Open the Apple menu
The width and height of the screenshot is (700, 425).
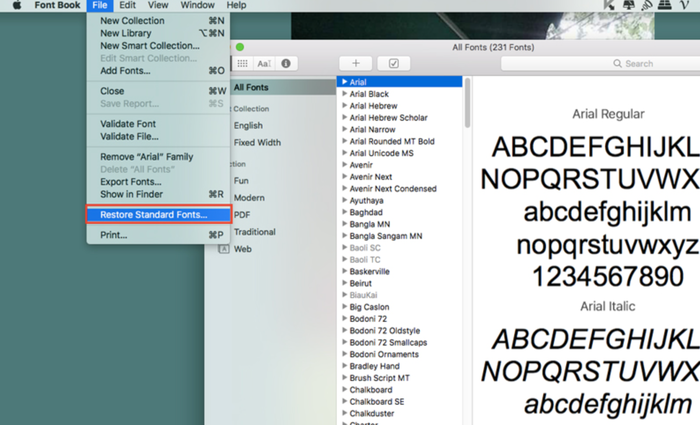(17, 5)
